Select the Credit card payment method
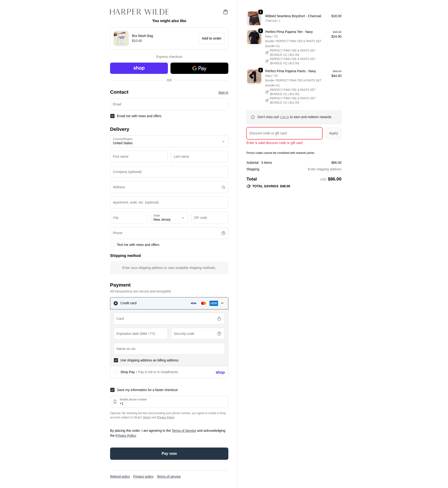 click(116, 303)
